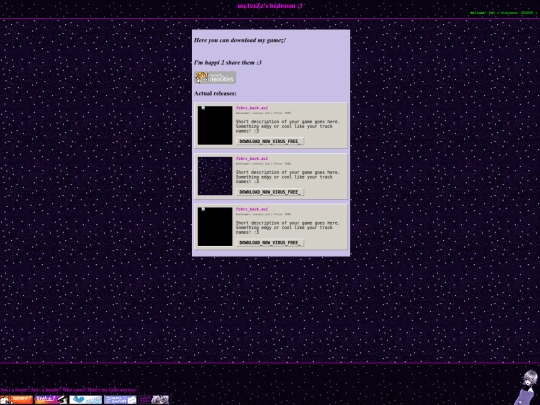Open the orange footer link badge
Viewport: 540px width, 405px height.
[16, 400]
